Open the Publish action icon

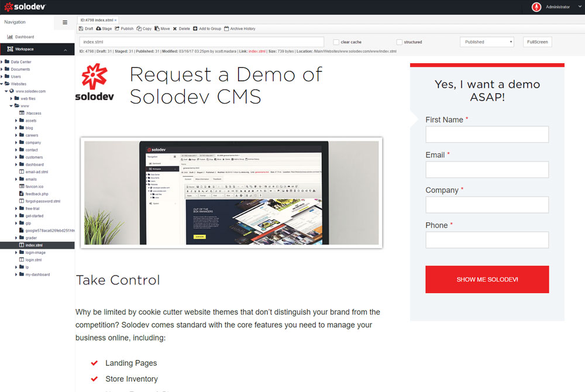[116, 28]
